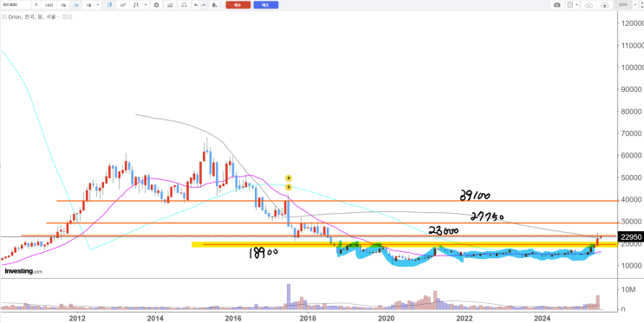Select the candlestick chart style icon
Screen dimensions: 644x323
pyautogui.click(x=109, y=5)
